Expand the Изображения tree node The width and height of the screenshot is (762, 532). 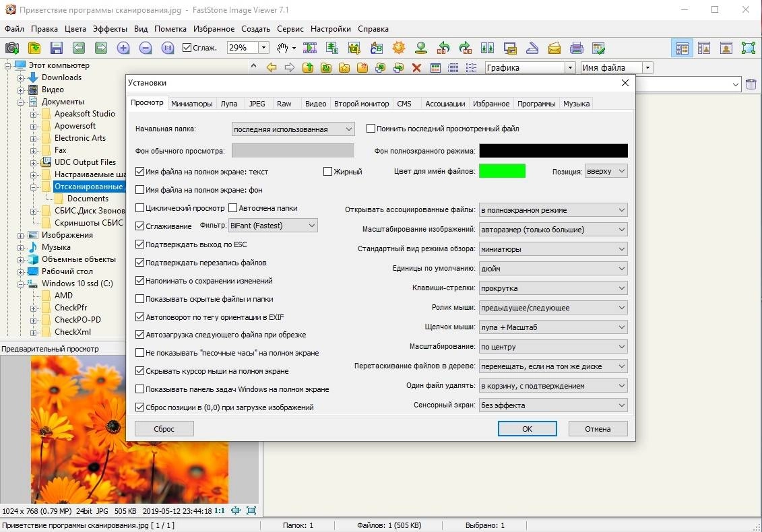20,235
